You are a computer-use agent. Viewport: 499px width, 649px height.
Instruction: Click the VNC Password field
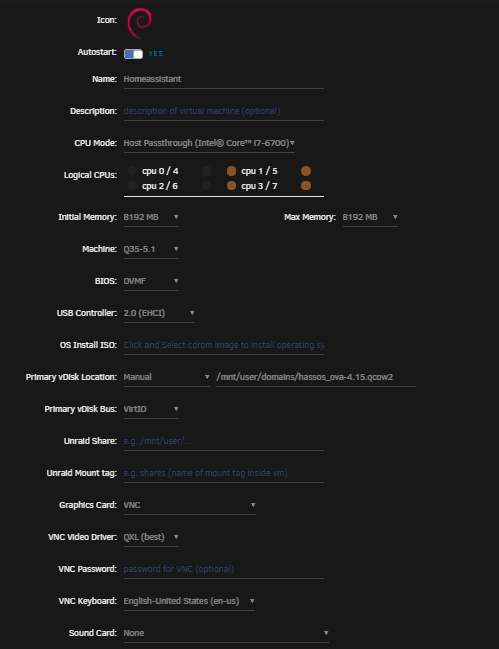point(223,569)
